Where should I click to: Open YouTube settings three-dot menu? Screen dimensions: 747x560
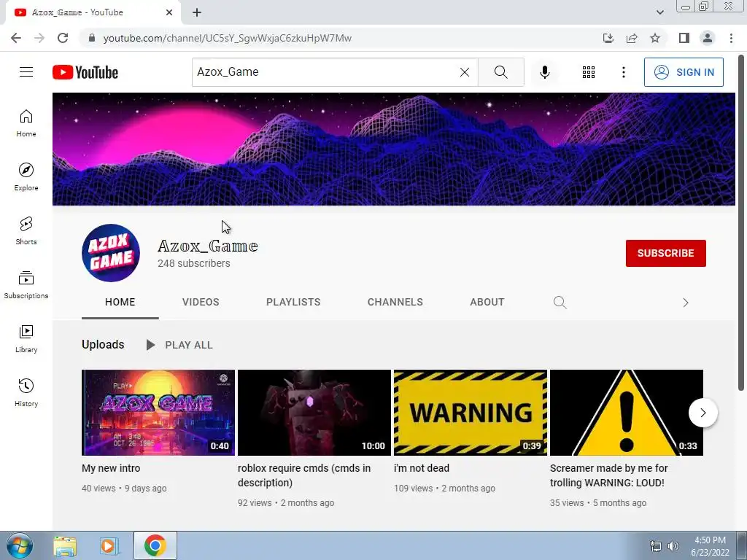tap(623, 72)
